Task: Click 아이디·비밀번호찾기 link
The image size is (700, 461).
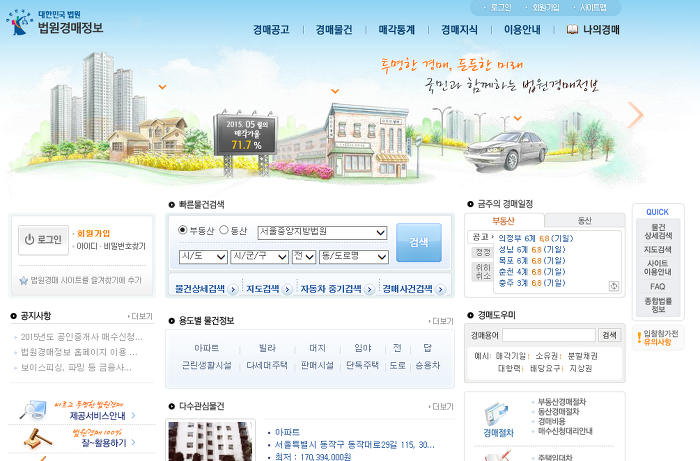Action: point(111,246)
